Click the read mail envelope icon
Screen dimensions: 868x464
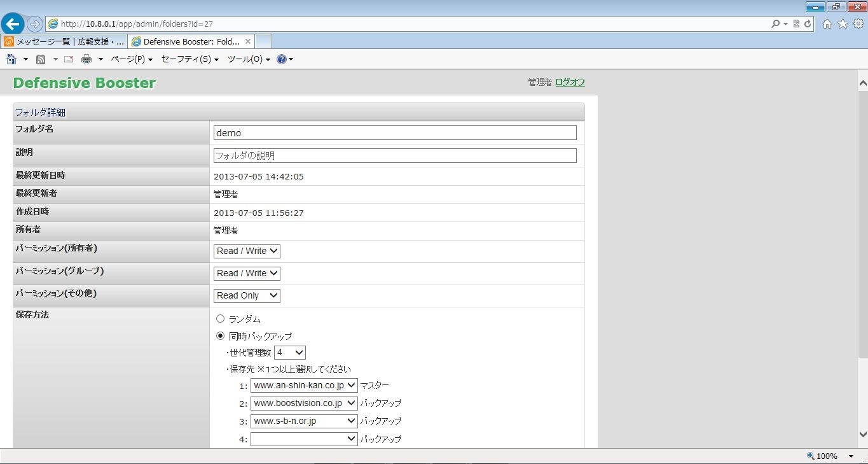(x=69, y=59)
